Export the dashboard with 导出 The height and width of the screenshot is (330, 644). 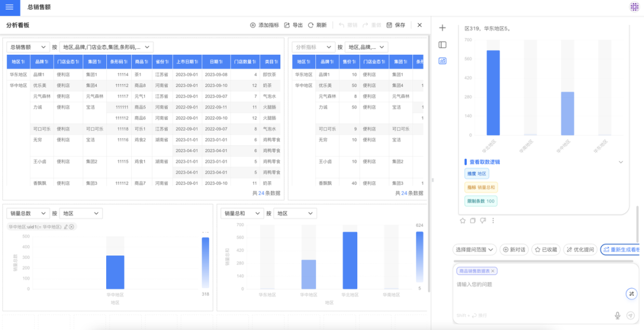click(293, 25)
